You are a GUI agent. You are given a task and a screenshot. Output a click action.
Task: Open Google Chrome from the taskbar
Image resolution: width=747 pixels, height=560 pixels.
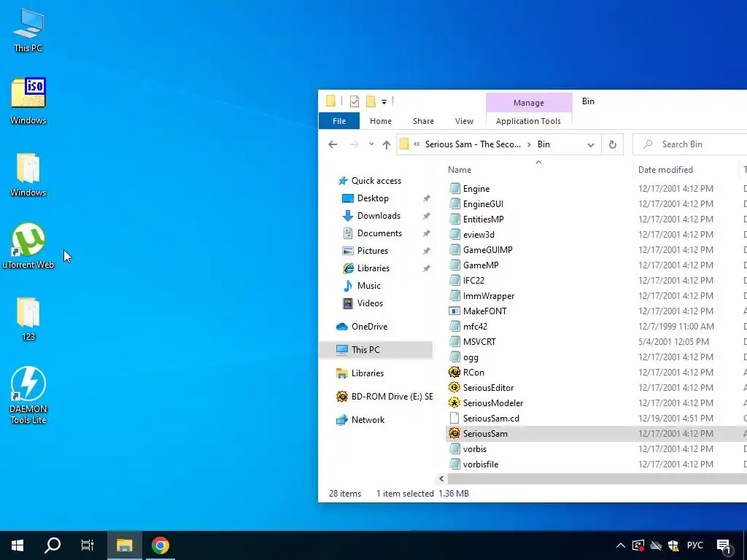pos(160,545)
